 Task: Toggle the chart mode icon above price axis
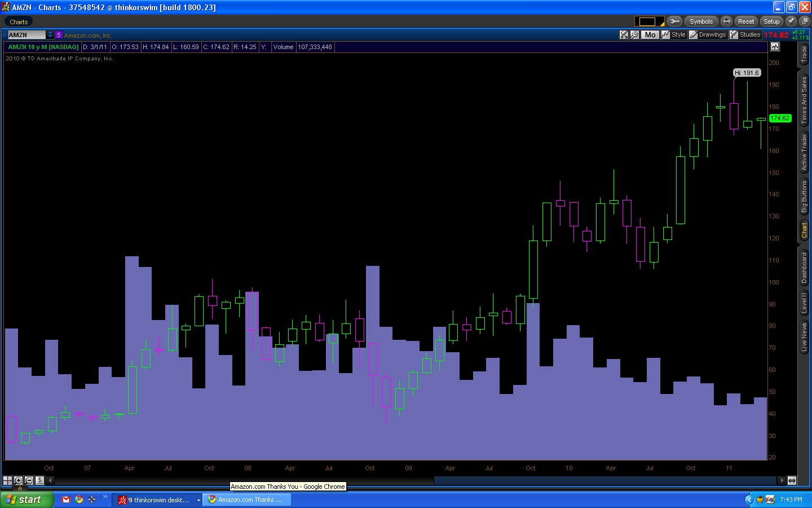[x=775, y=47]
